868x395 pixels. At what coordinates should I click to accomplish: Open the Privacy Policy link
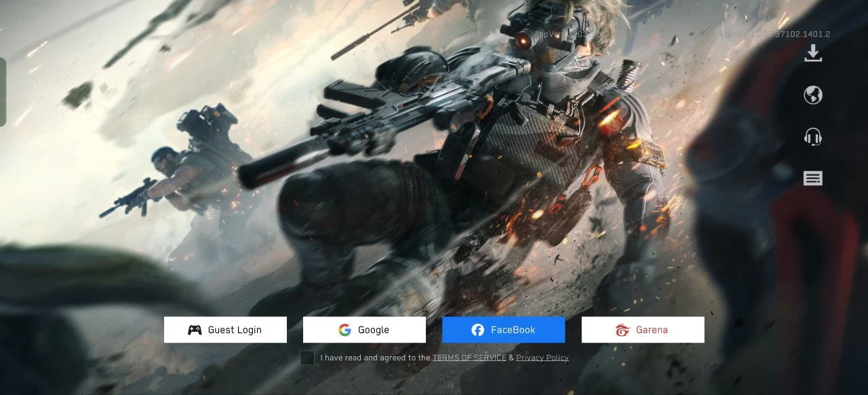pyautogui.click(x=542, y=358)
